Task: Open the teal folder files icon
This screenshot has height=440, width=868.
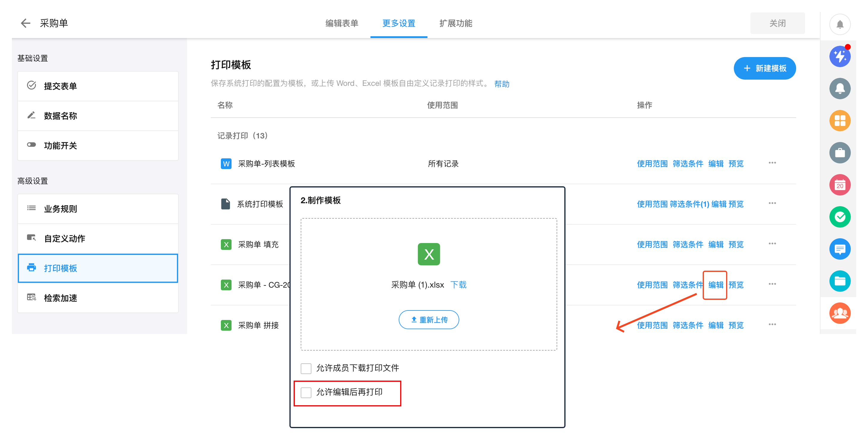Action: coord(840,281)
